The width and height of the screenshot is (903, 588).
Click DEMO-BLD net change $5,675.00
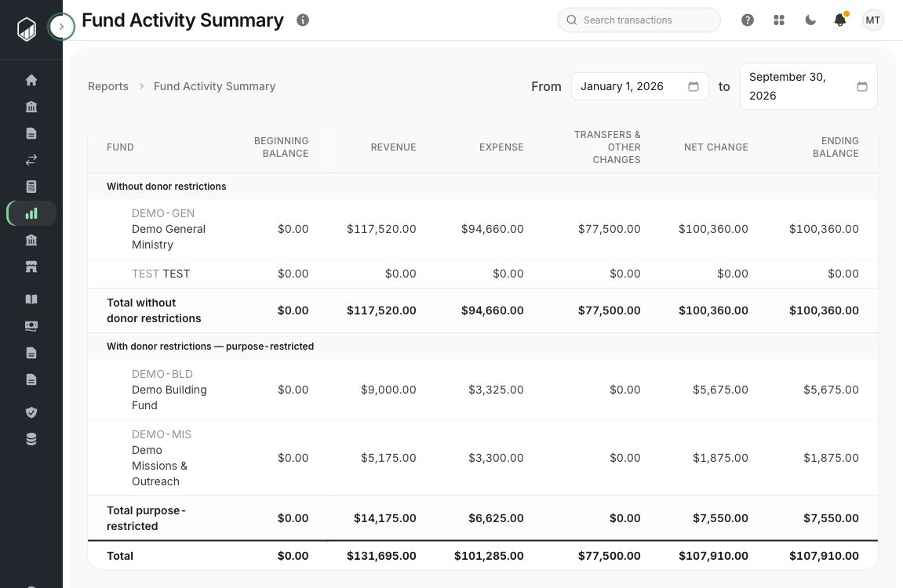click(x=720, y=390)
